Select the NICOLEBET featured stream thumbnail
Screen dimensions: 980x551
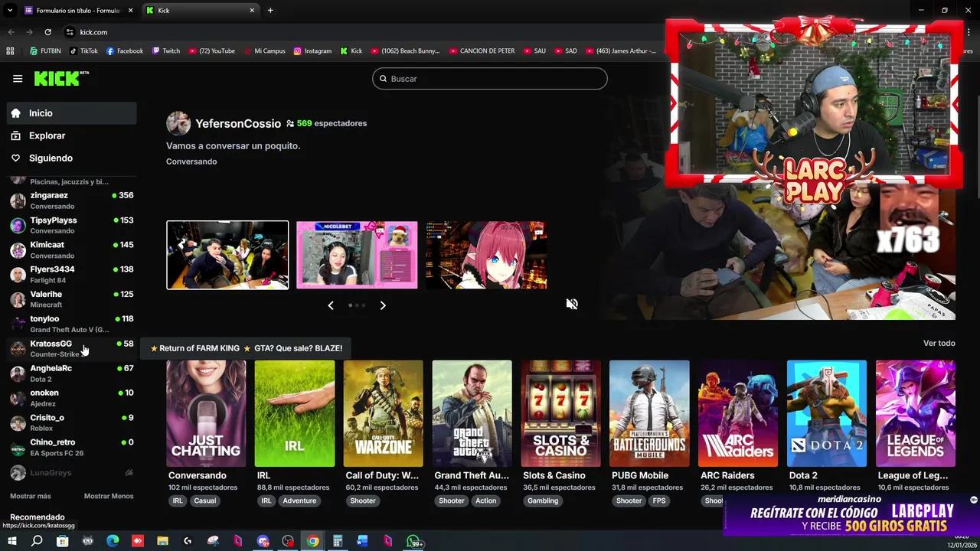pyautogui.click(x=357, y=255)
